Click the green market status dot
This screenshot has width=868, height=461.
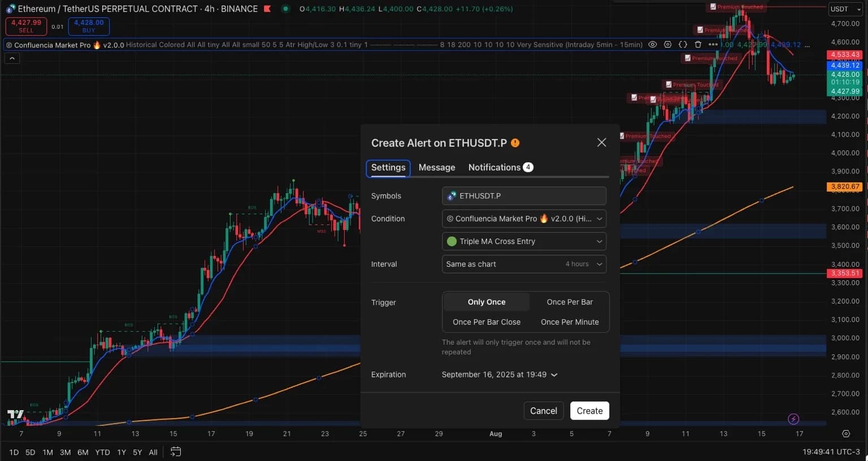pyautogui.click(x=286, y=9)
